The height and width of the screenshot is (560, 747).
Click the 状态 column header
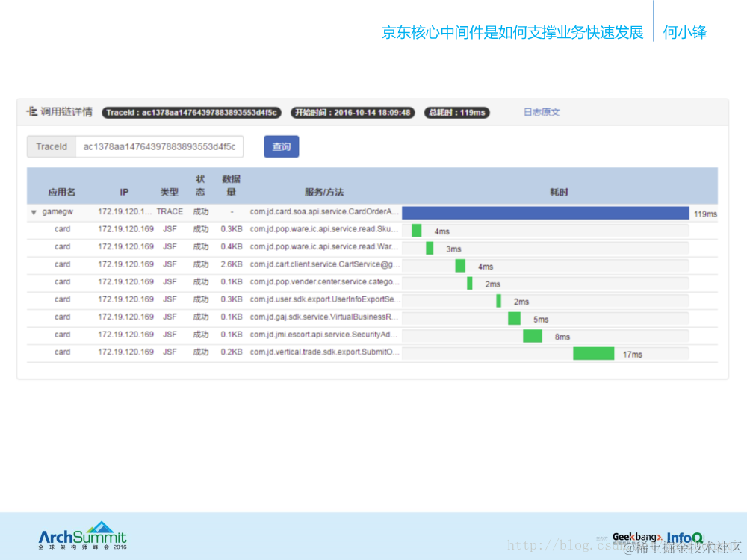200,186
